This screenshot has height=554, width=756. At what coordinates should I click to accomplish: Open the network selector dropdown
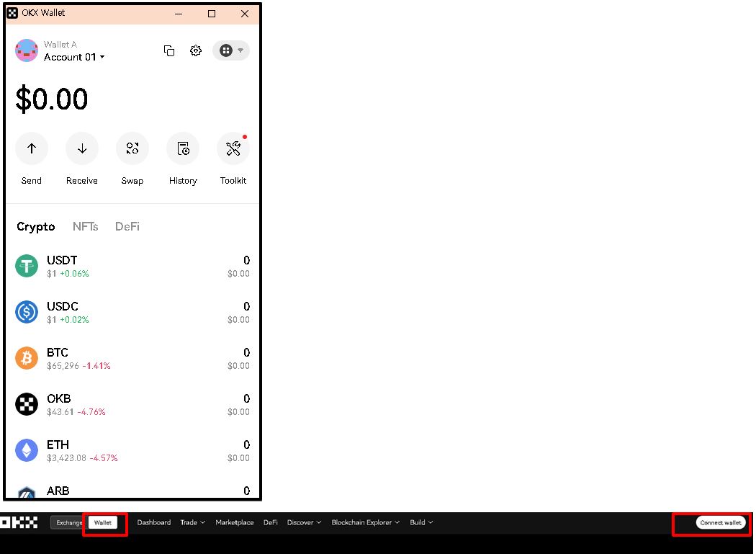pyautogui.click(x=231, y=50)
